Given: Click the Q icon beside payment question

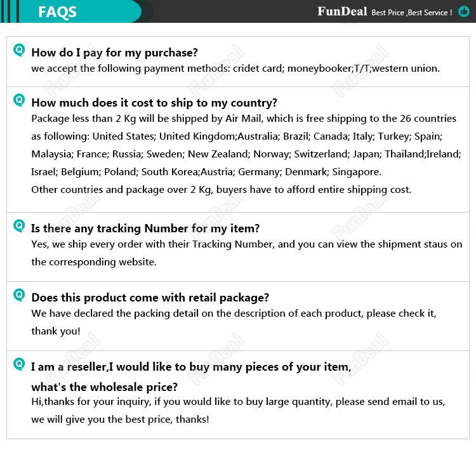Looking at the screenshot, I should [19, 50].
